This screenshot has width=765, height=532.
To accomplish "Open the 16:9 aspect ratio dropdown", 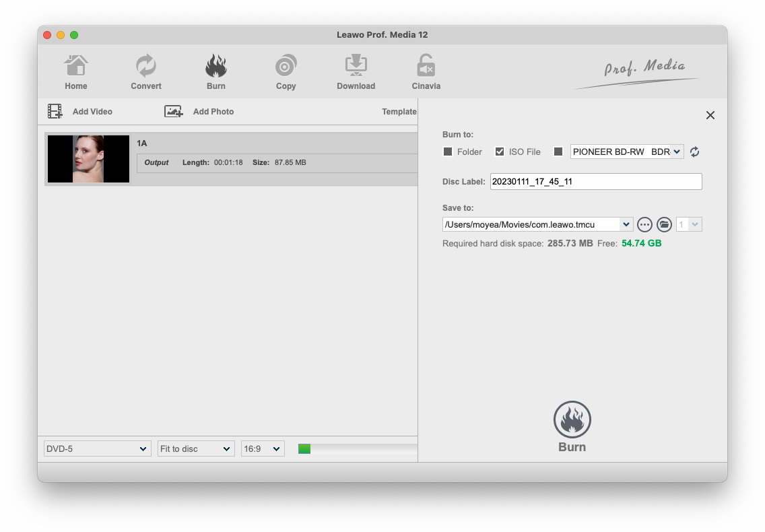I will coord(263,448).
